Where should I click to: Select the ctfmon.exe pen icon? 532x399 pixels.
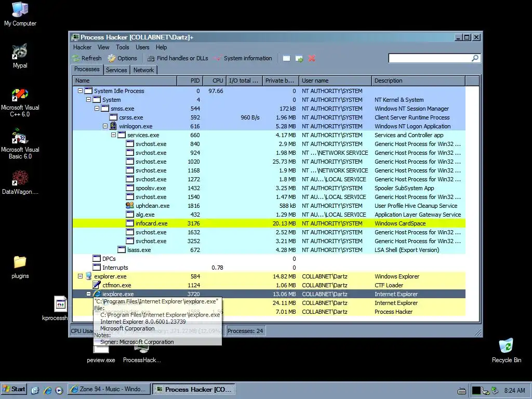coord(96,285)
